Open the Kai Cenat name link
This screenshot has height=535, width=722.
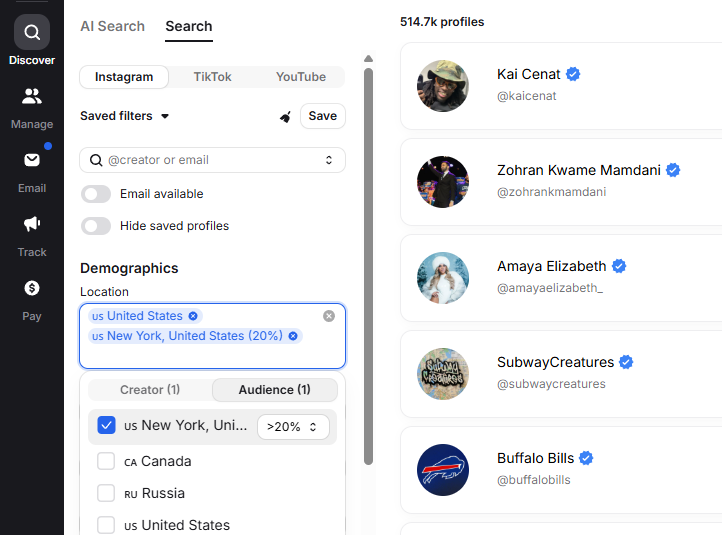coord(528,74)
